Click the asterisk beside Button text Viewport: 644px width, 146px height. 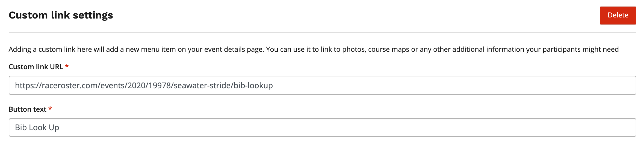click(x=50, y=109)
